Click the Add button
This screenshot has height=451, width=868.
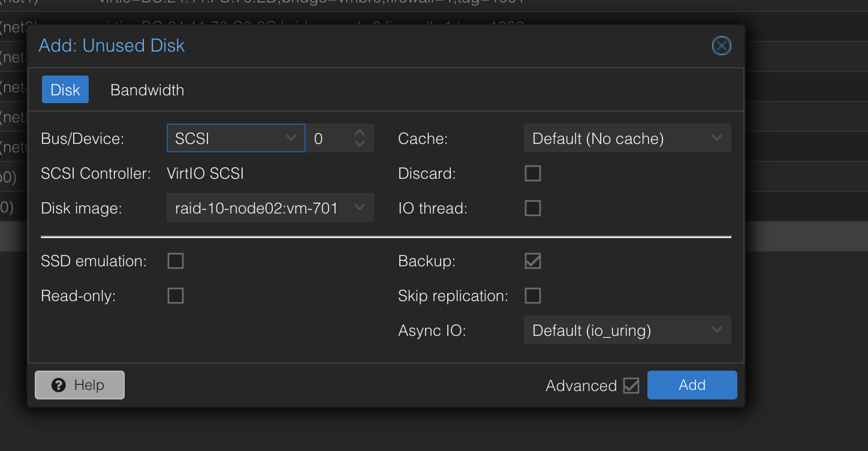692,385
